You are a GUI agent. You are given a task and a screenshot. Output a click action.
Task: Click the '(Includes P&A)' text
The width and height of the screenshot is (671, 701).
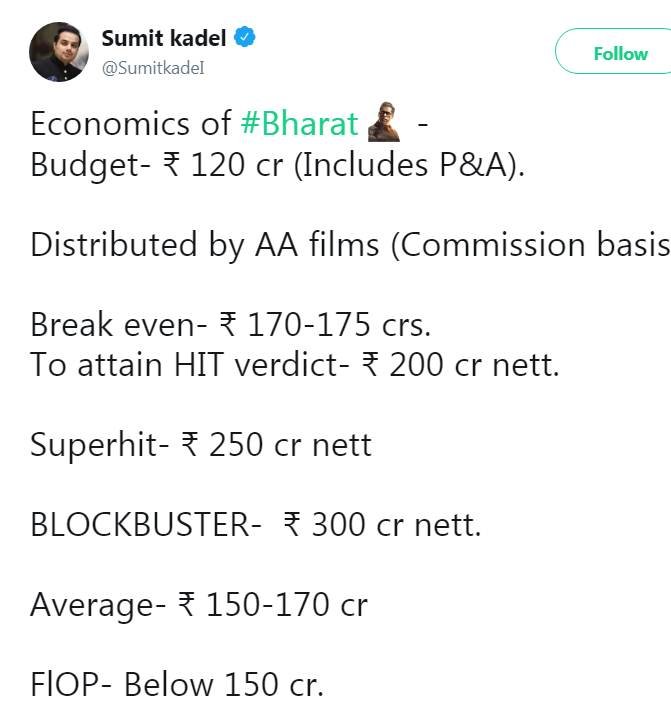[x=408, y=163]
